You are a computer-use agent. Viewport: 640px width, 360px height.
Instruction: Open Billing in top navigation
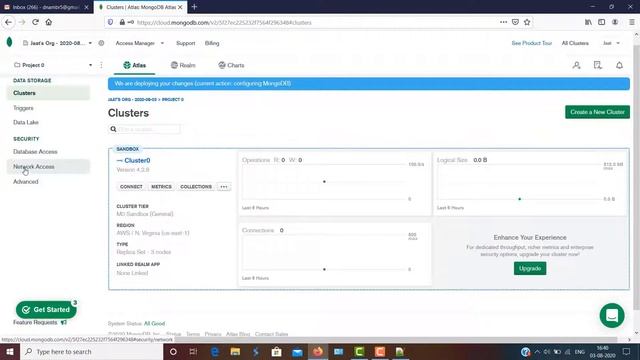tap(212, 43)
